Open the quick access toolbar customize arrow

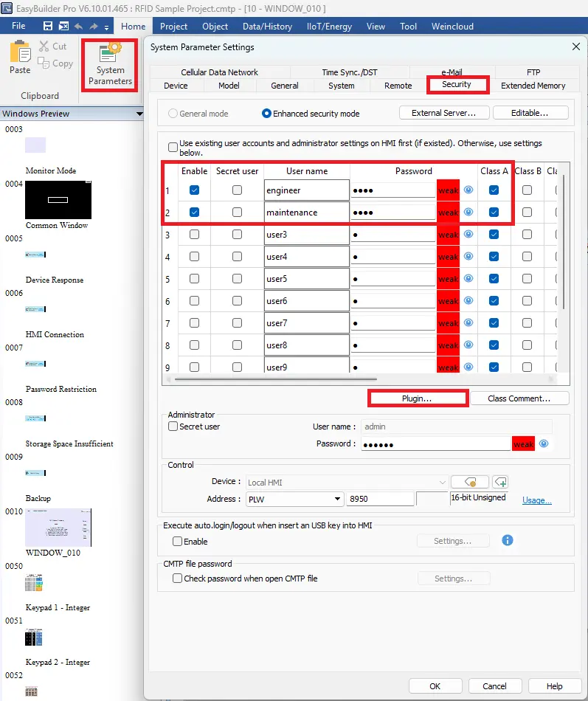click(x=106, y=27)
